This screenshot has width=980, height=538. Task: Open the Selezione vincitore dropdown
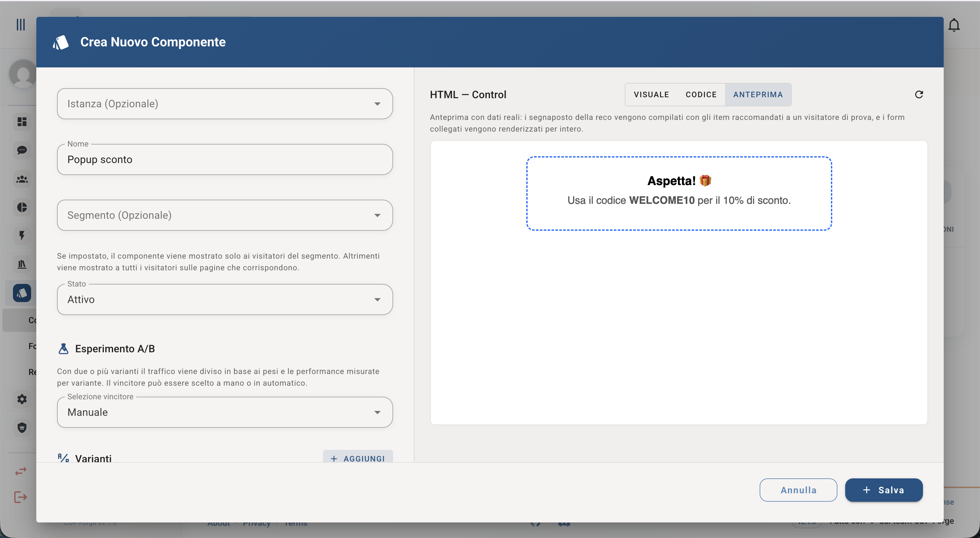point(225,413)
